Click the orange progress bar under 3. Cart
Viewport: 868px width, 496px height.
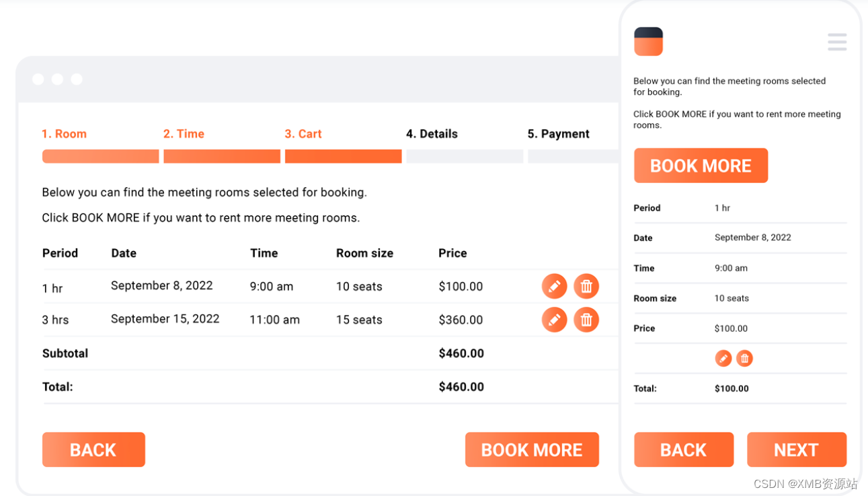pyautogui.click(x=343, y=156)
